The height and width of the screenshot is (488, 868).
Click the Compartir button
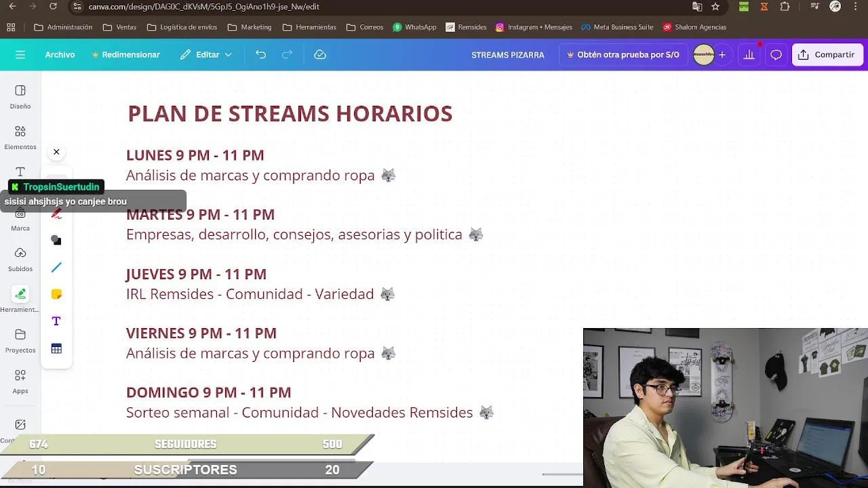tap(827, 55)
